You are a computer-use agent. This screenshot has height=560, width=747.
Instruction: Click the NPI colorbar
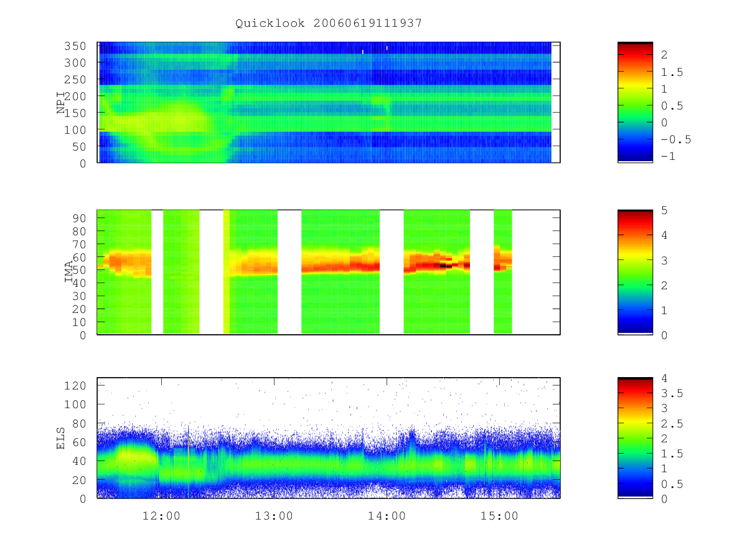(635, 103)
